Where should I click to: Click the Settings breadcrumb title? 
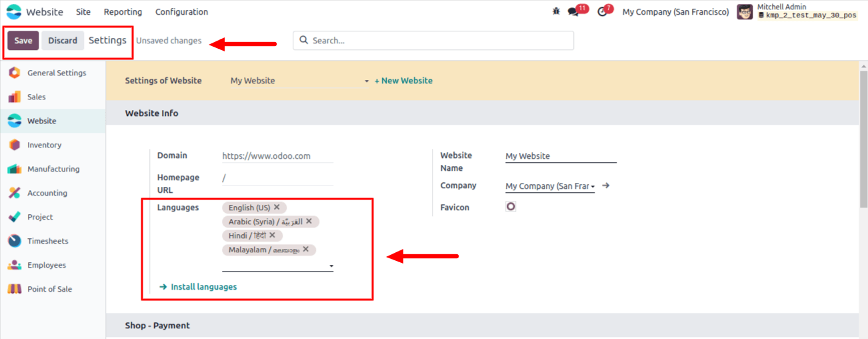[x=107, y=40]
